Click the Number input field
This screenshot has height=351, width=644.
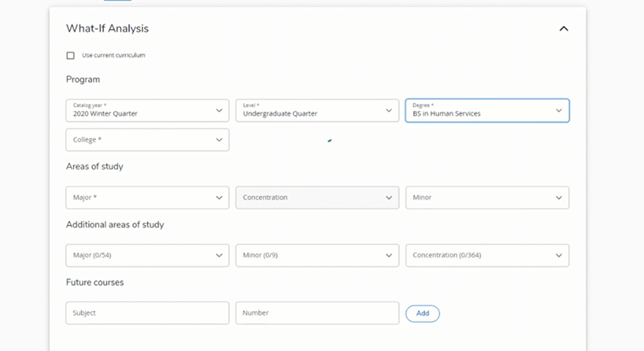(x=316, y=313)
